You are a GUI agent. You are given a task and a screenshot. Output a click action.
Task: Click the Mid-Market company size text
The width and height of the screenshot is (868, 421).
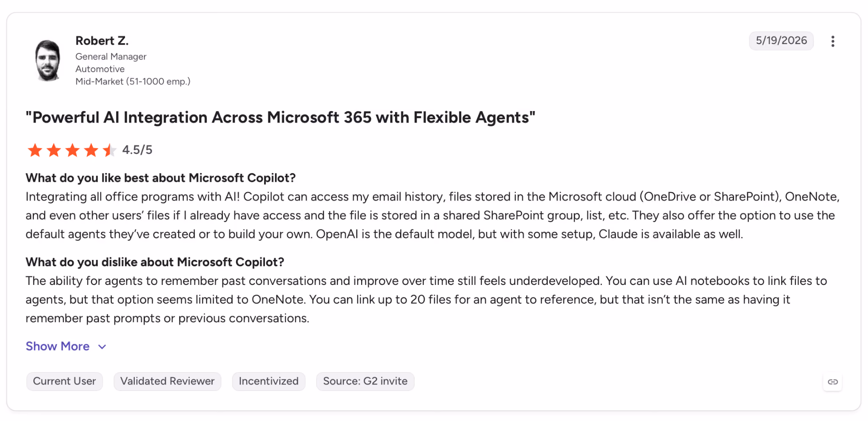[x=133, y=81]
